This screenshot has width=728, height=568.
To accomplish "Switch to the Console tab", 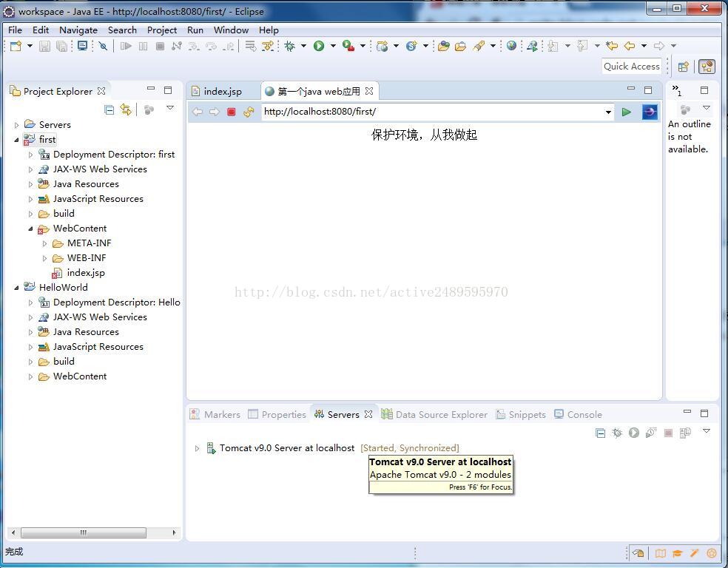I will click(x=578, y=414).
